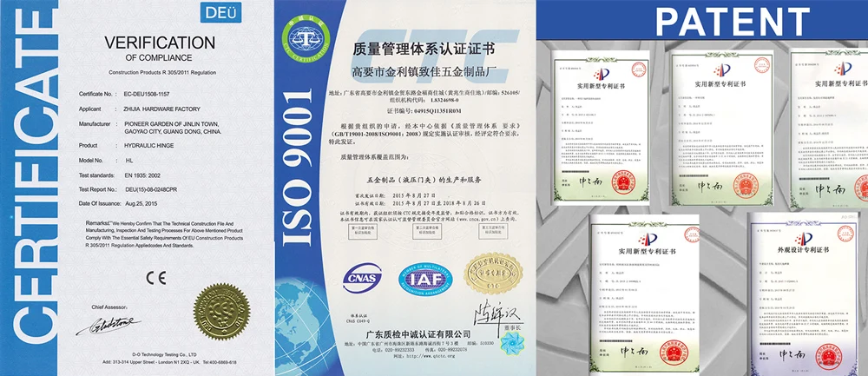Screen dimensions: 868x376
Task: Click scope line '五金制品（液压门夹）的生产和服务'
Action: pyautogui.click(x=424, y=180)
